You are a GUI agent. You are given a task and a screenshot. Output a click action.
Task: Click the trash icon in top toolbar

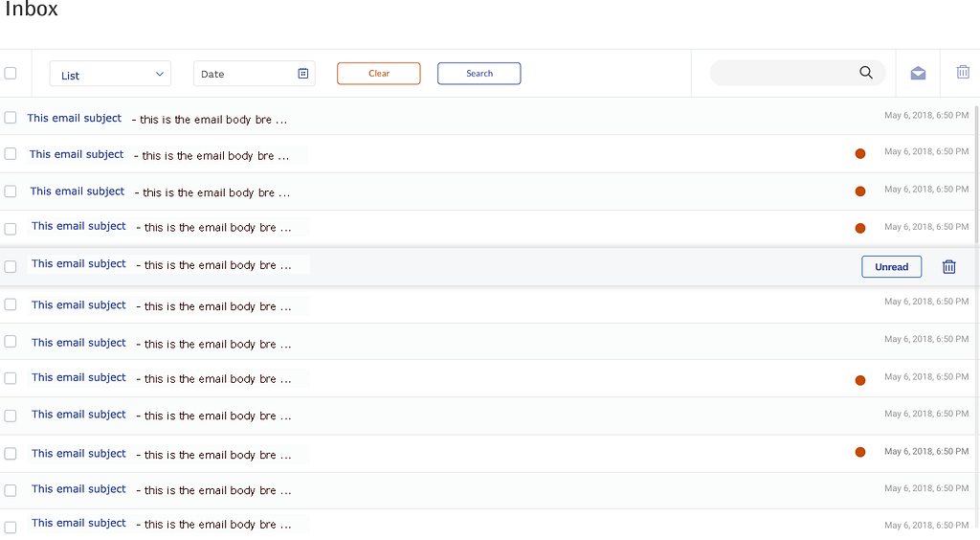click(963, 72)
